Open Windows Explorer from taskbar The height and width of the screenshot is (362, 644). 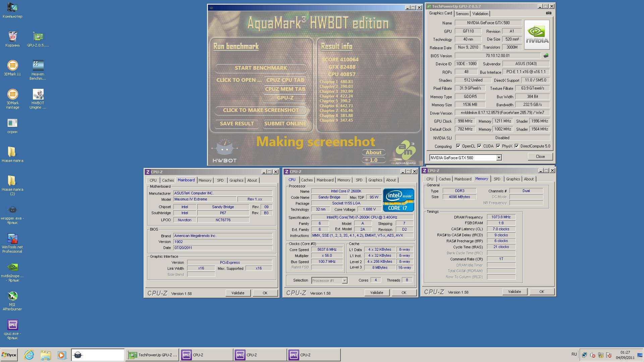coord(45,355)
